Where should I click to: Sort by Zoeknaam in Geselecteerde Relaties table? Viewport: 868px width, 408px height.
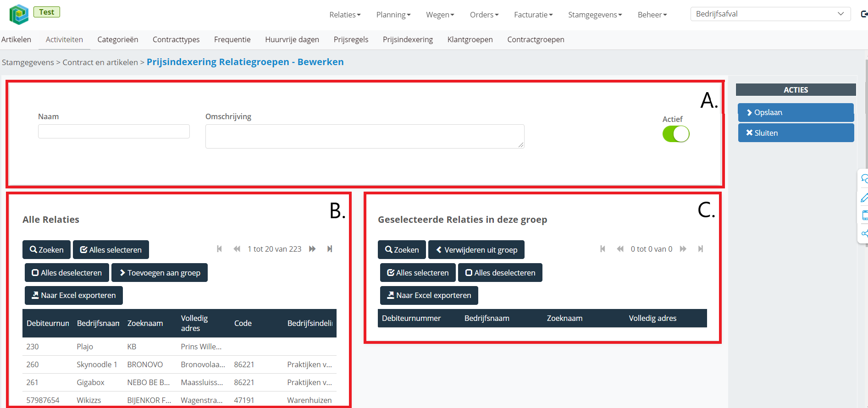[564, 318]
